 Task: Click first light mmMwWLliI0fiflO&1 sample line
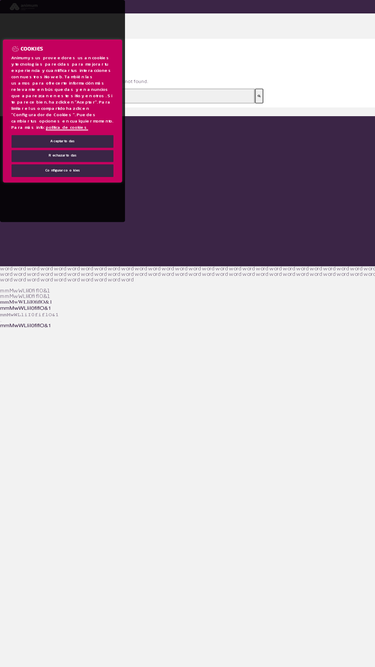(x=25, y=291)
